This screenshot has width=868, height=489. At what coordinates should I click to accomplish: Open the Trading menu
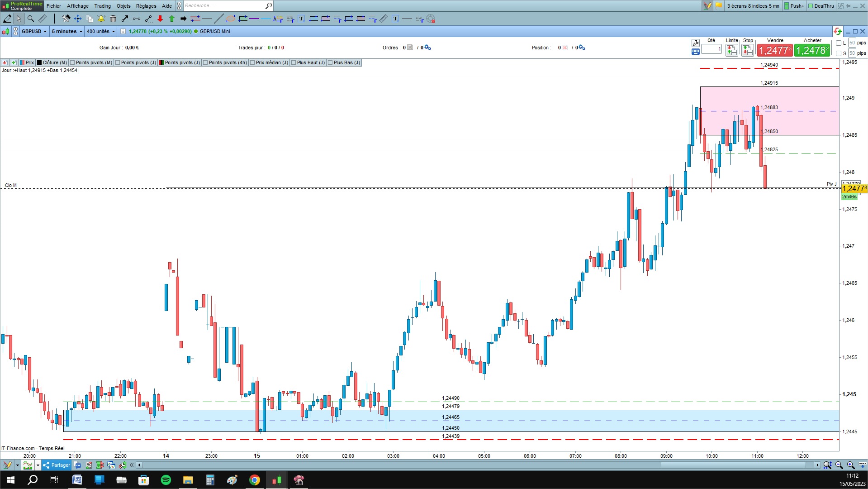coord(102,6)
